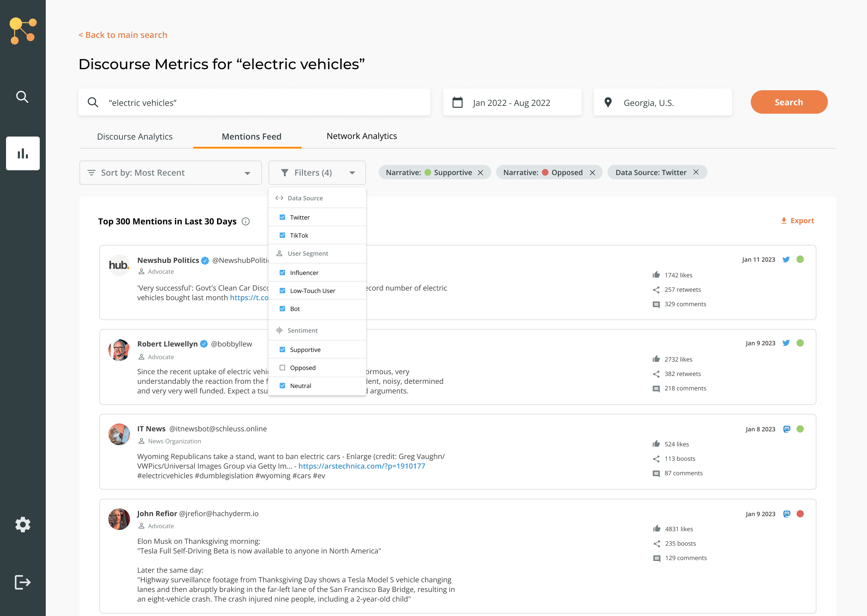Click the logout icon at sidebar bottom

tap(23, 582)
